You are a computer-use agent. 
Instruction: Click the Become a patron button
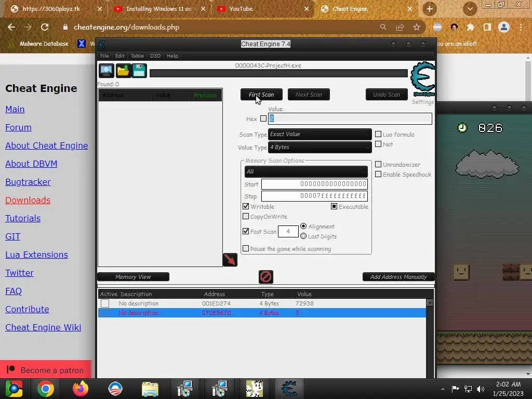[x=46, y=369]
